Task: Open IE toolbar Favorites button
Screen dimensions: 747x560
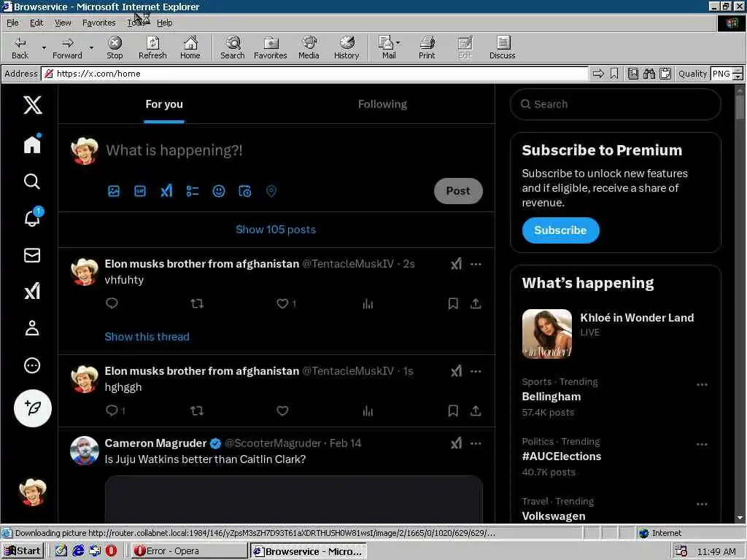Action: click(271, 47)
